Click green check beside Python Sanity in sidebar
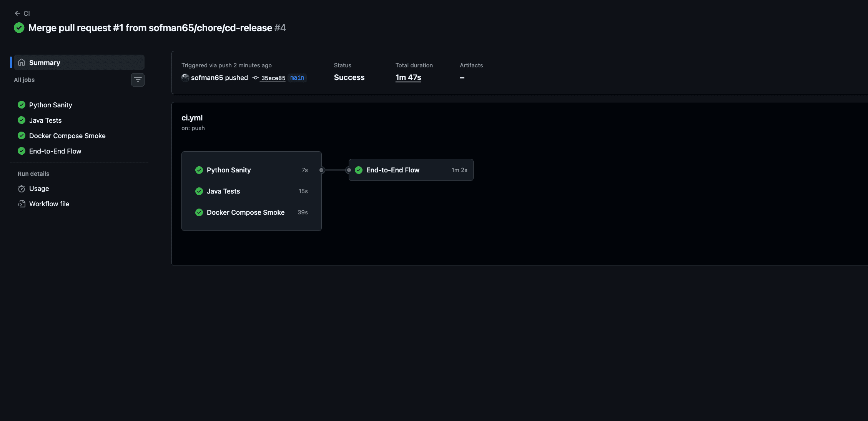868x421 pixels. pos(22,105)
